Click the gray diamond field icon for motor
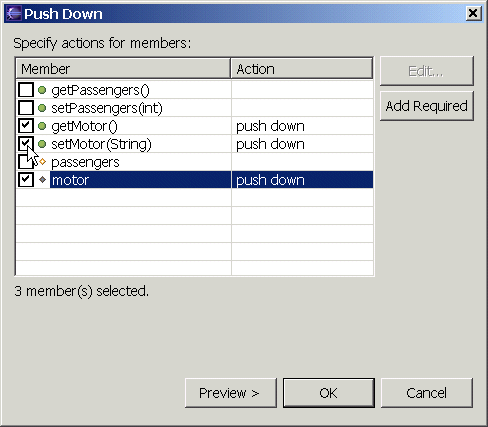 tap(42, 180)
